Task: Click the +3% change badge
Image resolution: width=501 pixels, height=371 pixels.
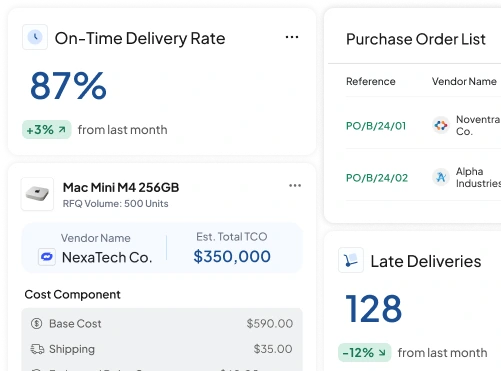Action: click(47, 130)
